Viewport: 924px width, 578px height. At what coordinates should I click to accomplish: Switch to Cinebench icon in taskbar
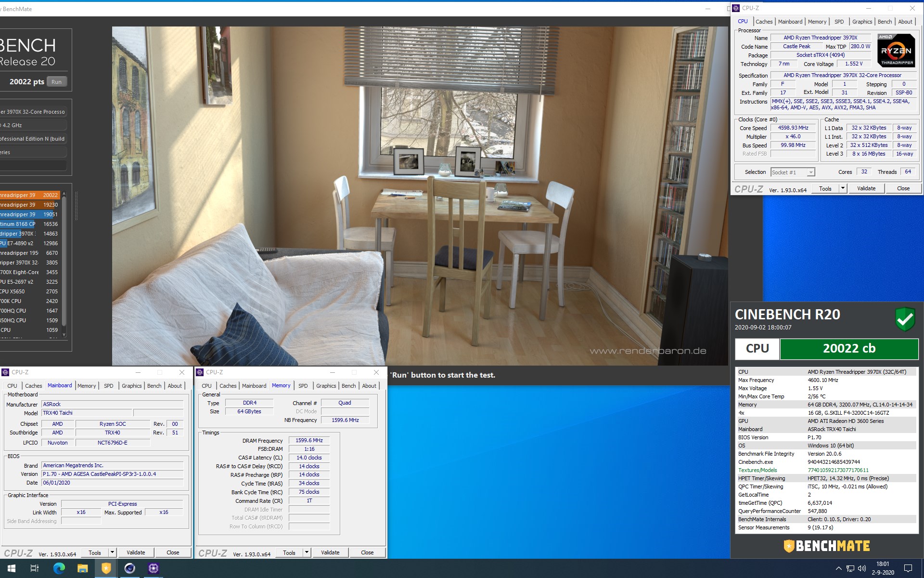[x=129, y=568]
